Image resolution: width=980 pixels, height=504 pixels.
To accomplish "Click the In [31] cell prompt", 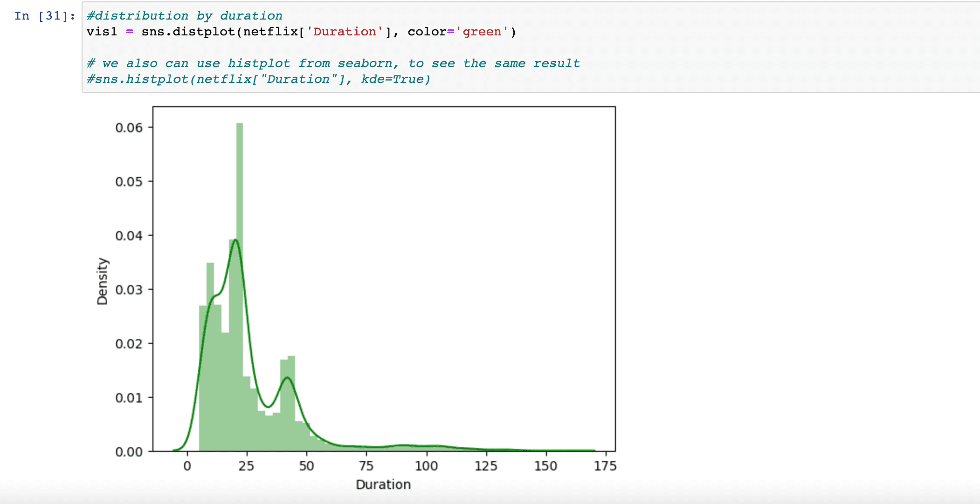I will click(45, 16).
